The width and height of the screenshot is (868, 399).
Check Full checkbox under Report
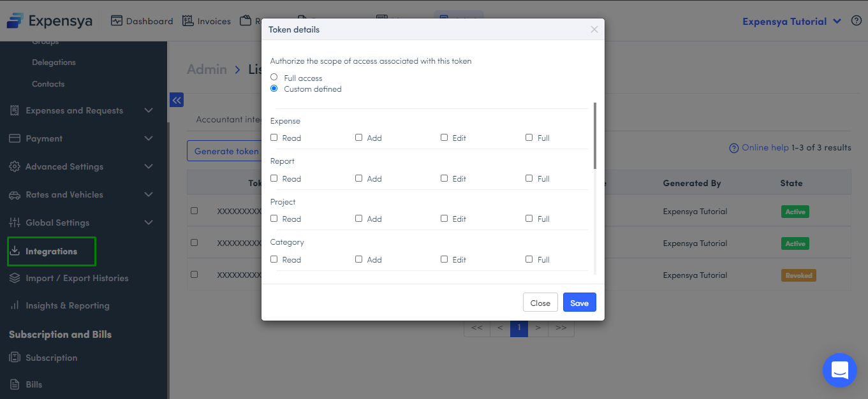529,178
